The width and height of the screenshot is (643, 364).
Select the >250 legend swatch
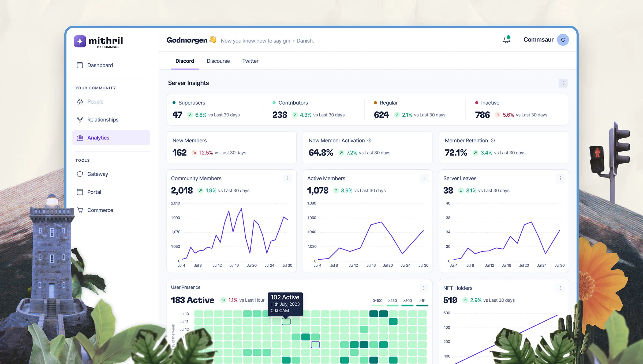[392, 305]
